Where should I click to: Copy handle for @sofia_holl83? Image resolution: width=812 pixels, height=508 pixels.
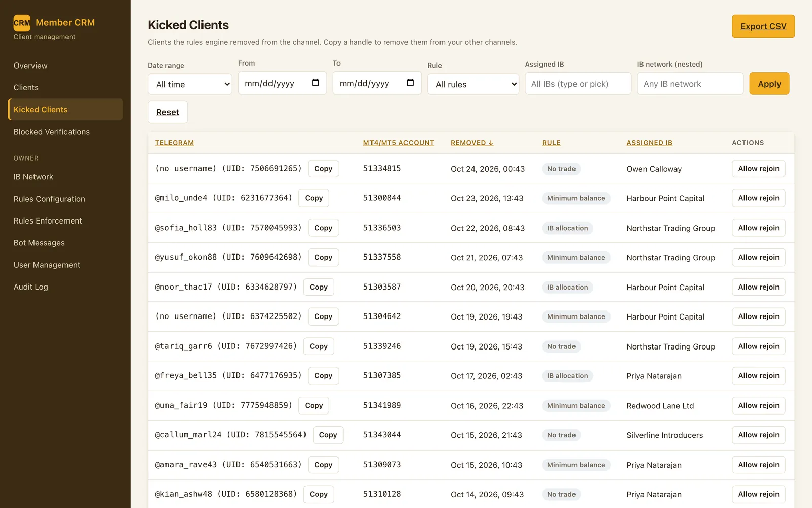click(x=323, y=228)
